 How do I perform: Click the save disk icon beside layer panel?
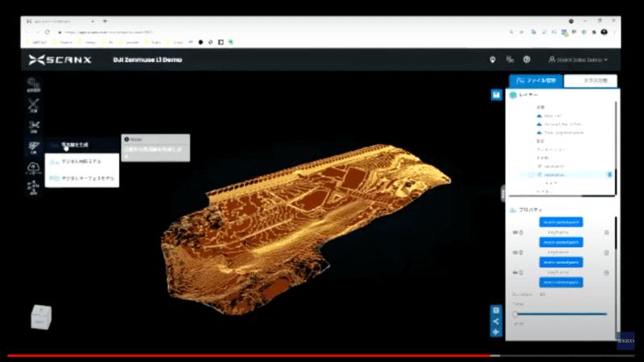[496, 95]
